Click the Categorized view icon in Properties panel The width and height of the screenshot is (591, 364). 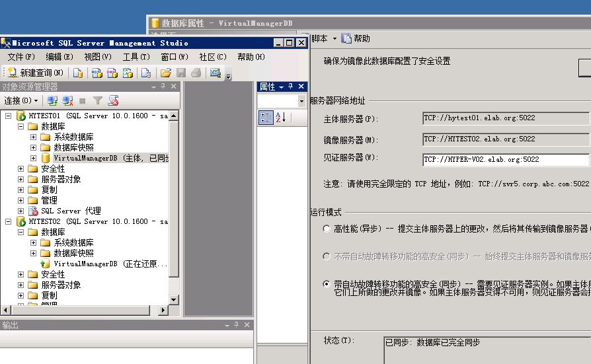pyautogui.click(x=266, y=118)
